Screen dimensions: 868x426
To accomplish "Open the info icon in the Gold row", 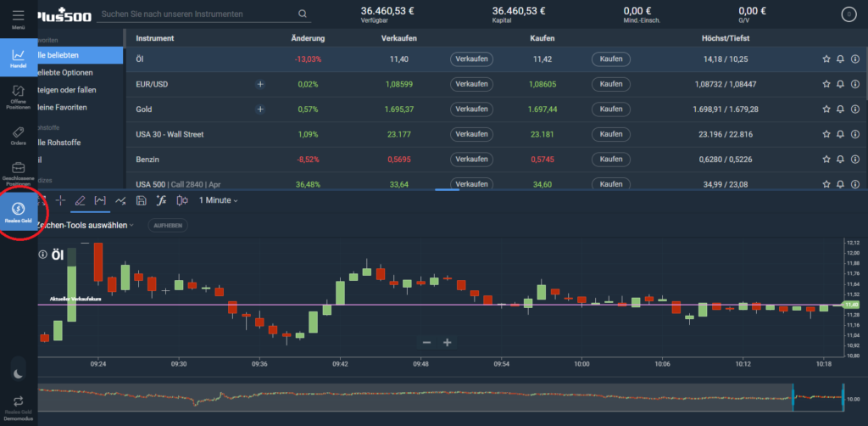I will pyautogui.click(x=854, y=109).
